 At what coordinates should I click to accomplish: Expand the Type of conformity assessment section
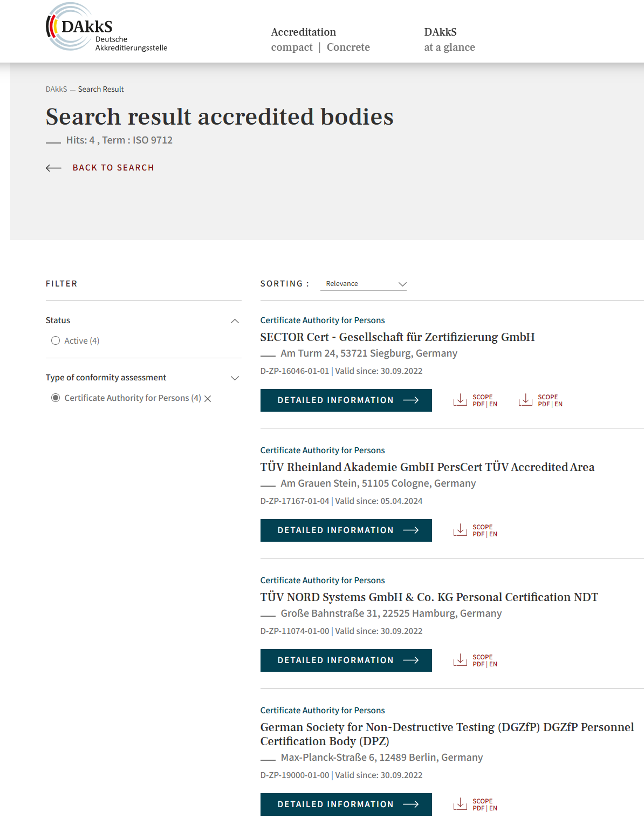235,378
